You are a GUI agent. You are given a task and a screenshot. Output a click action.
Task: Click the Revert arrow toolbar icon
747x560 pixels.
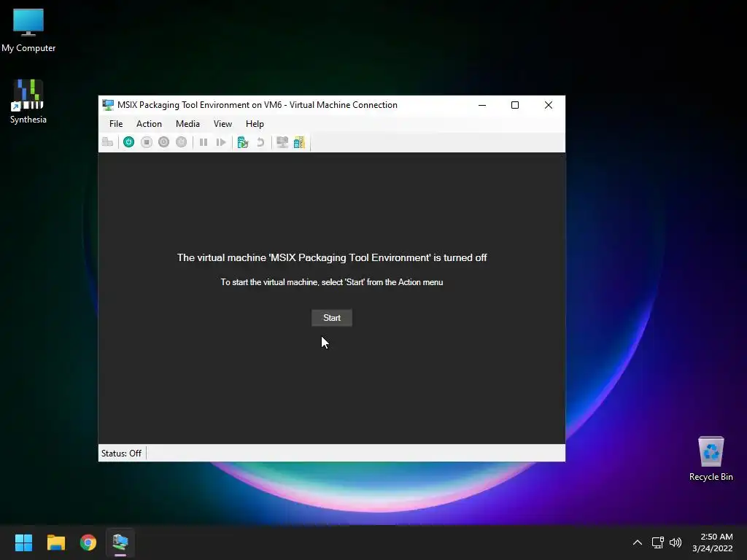pyautogui.click(x=260, y=142)
